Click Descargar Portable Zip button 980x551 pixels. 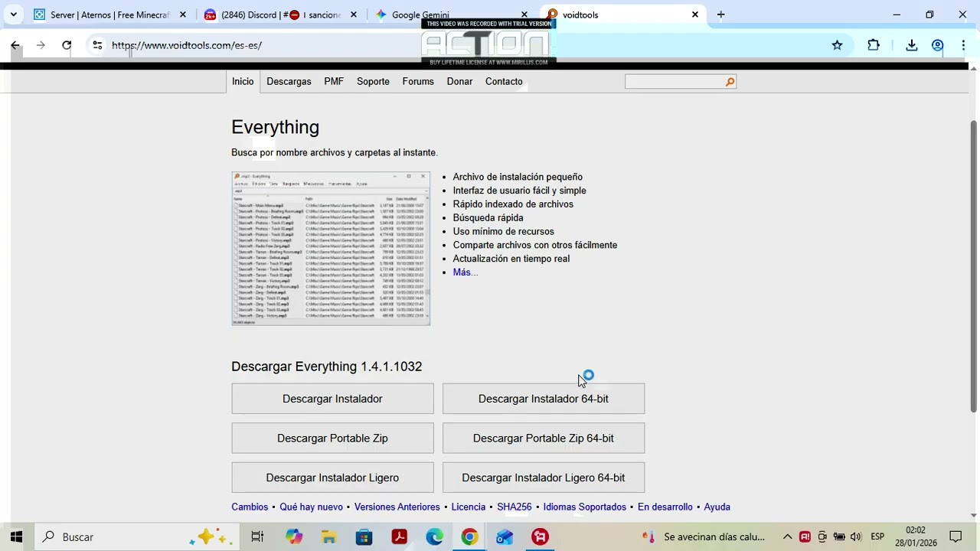[332, 439]
